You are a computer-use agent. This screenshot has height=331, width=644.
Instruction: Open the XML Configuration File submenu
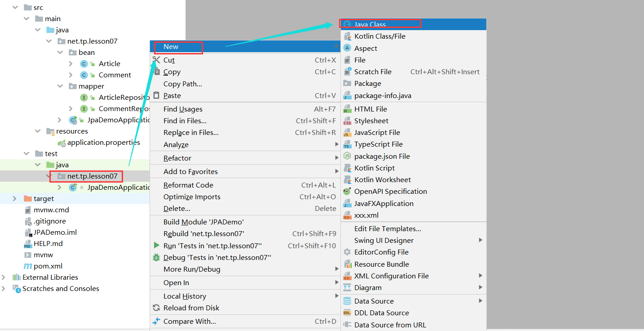(x=414, y=276)
